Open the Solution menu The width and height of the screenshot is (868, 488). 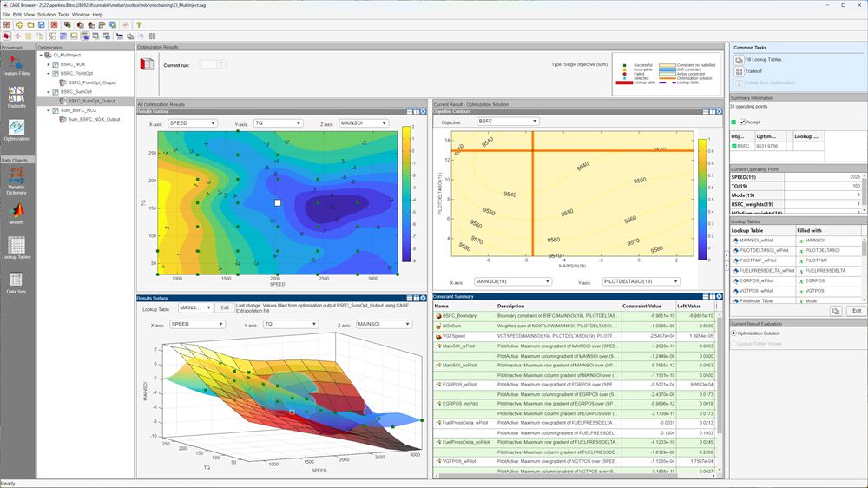point(46,15)
